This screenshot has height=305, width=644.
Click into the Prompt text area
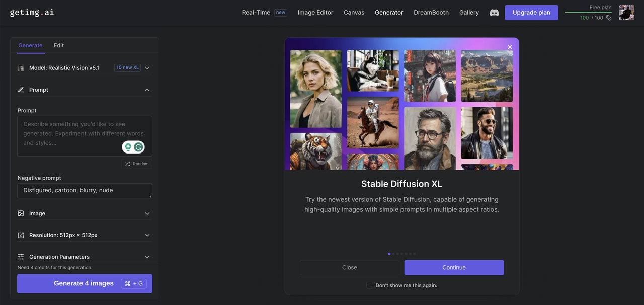pos(85,136)
